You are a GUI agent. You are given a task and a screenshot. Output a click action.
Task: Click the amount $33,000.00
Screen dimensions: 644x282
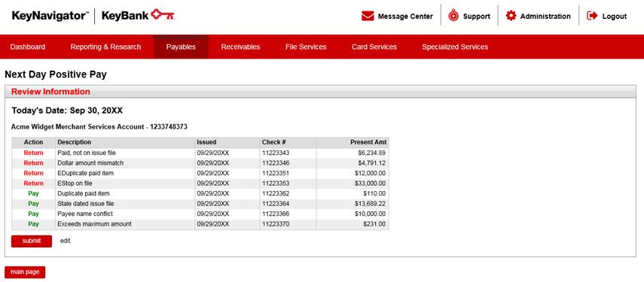[370, 183]
